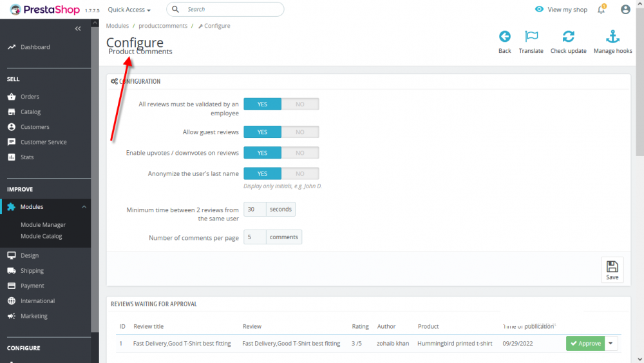Click the Shipping truck icon
644x363 pixels.
[12, 271]
